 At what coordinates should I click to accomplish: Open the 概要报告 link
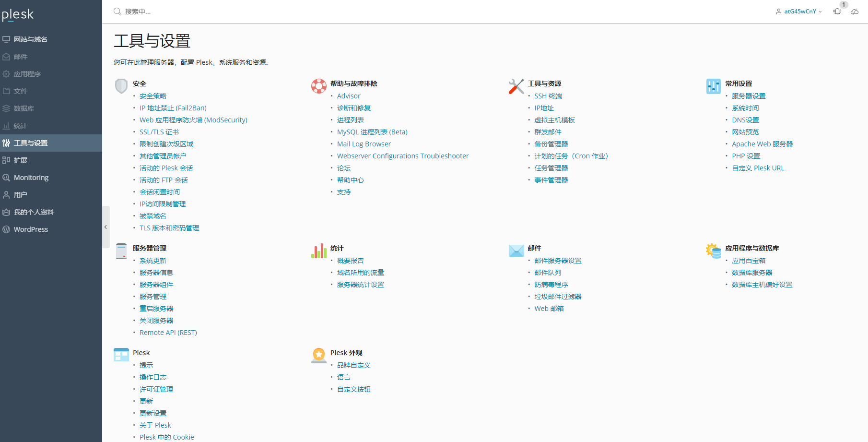pos(351,261)
